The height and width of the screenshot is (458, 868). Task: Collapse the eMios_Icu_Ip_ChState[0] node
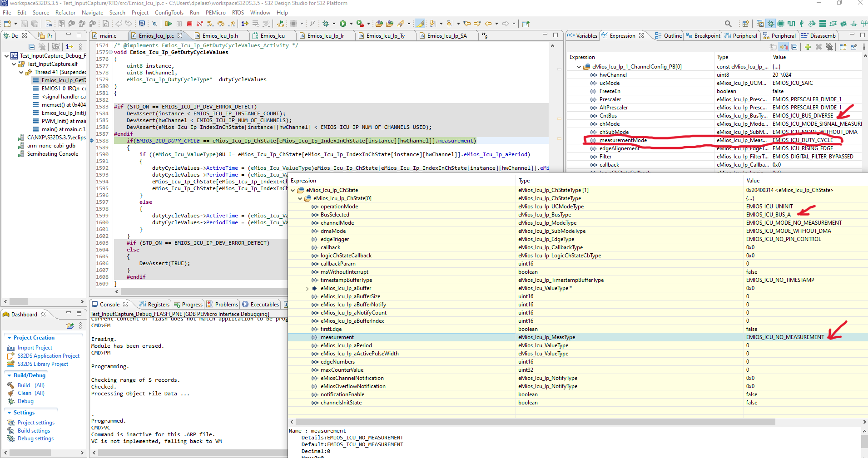pyautogui.click(x=300, y=198)
